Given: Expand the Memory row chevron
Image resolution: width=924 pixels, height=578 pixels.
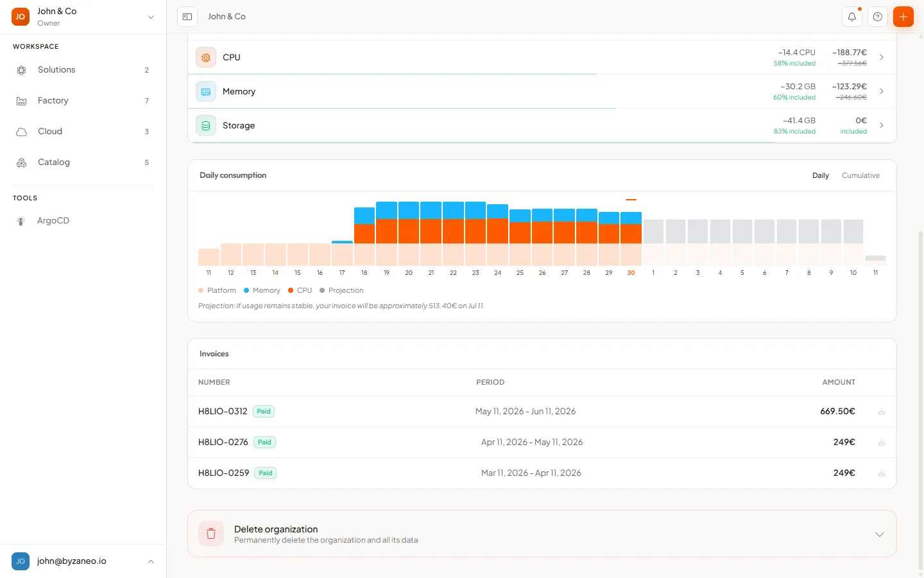Looking at the screenshot, I should [882, 91].
